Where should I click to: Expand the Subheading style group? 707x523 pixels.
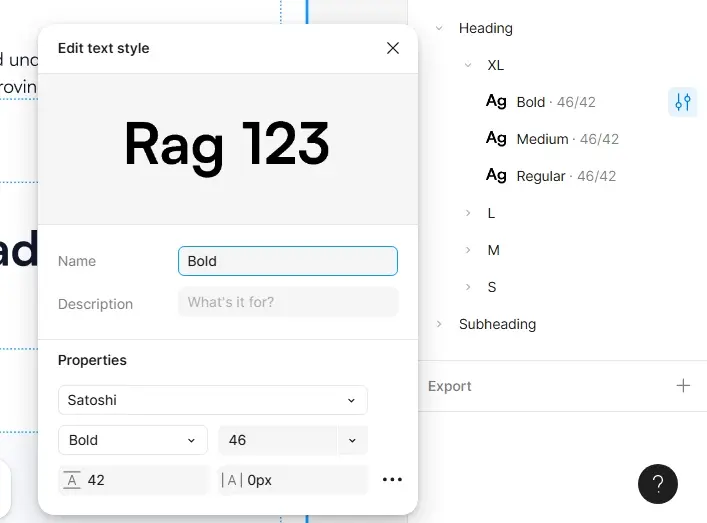pos(439,324)
